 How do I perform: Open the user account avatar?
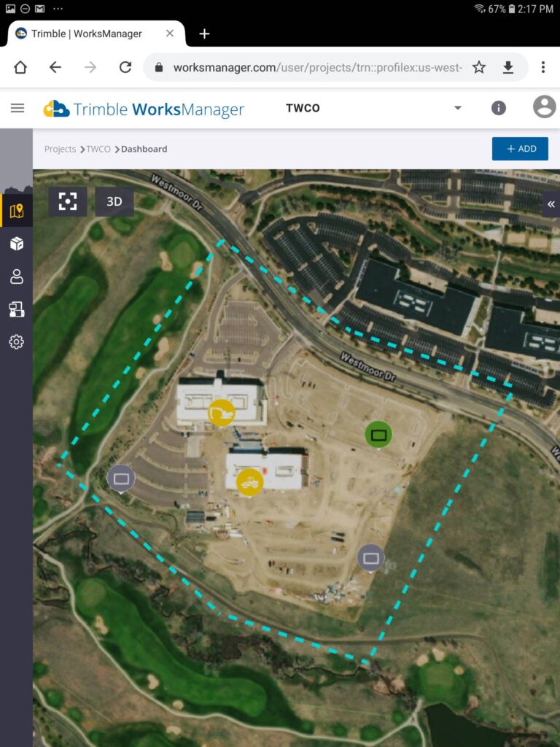[544, 107]
